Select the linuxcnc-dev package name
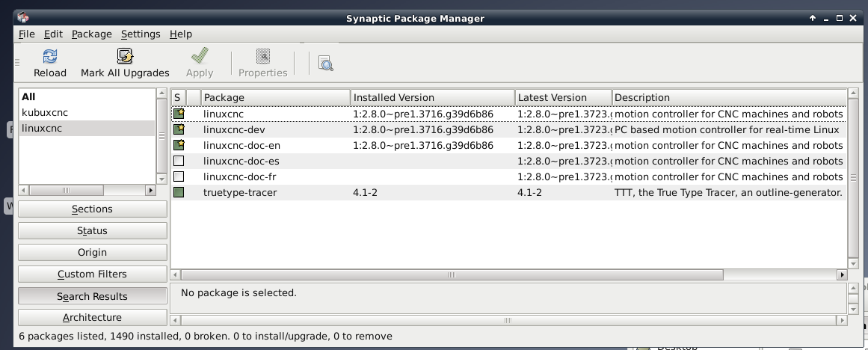The width and height of the screenshot is (868, 350). coord(234,129)
